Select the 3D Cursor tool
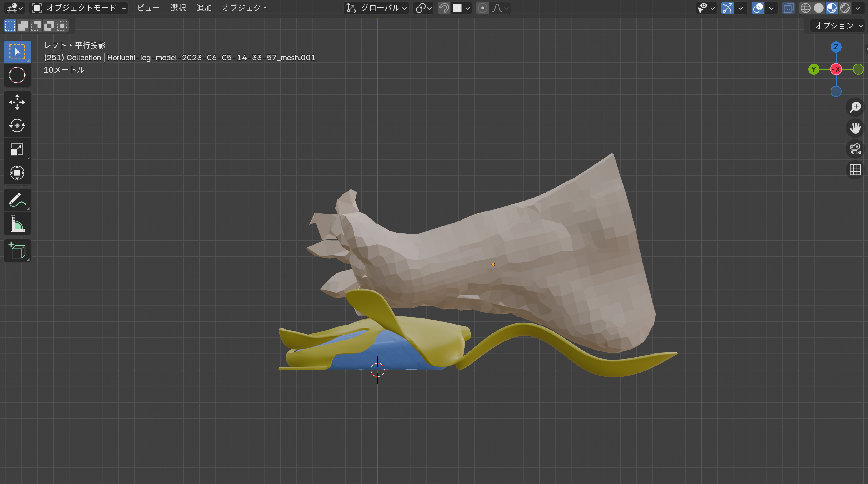Image resolution: width=868 pixels, height=484 pixels. point(17,75)
